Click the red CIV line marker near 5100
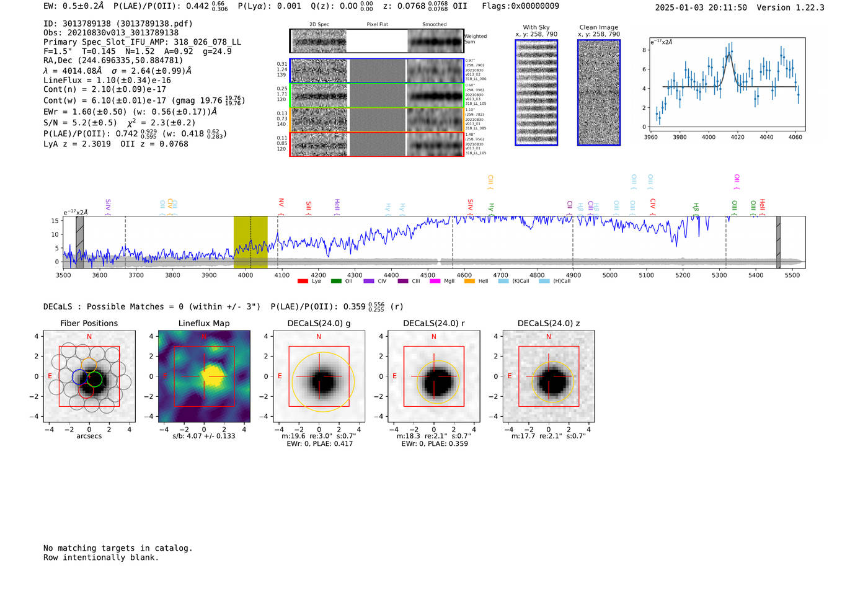Image resolution: width=868 pixels, height=591 pixels. [653, 207]
